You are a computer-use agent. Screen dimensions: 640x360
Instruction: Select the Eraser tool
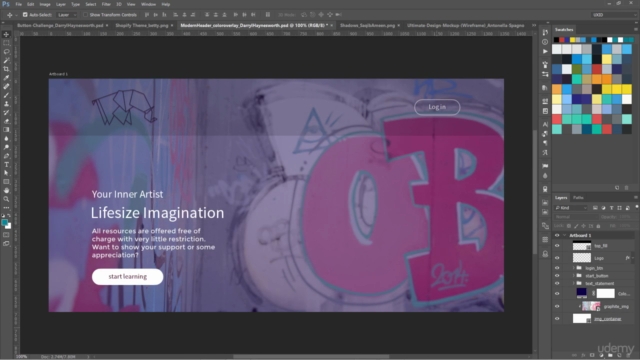coord(6,121)
